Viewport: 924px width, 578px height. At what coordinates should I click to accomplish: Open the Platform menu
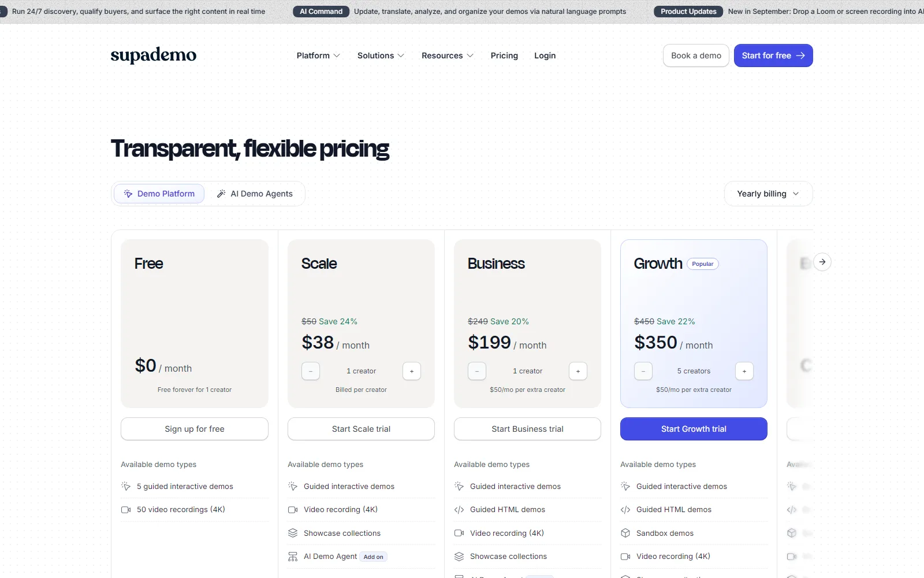318,55
